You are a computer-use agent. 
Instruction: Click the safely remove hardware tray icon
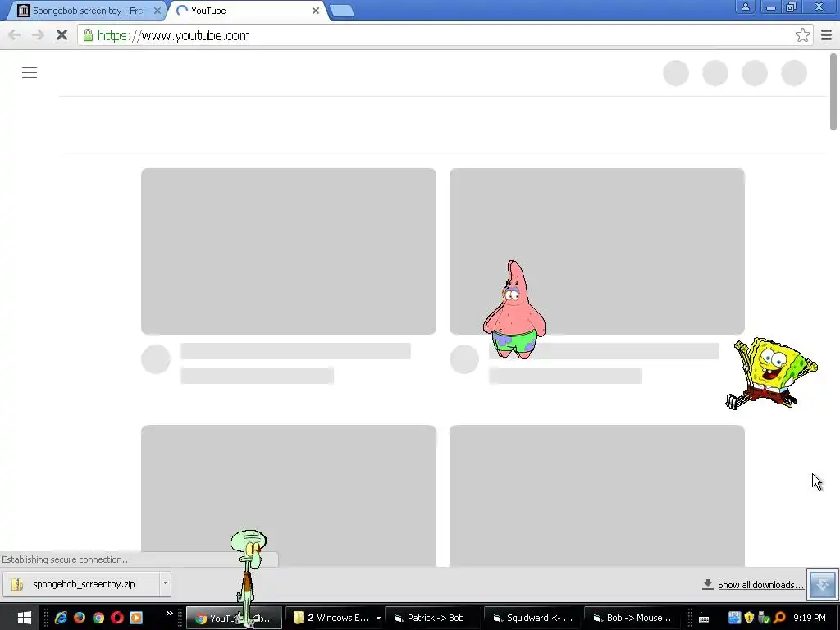(x=764, y=618)
